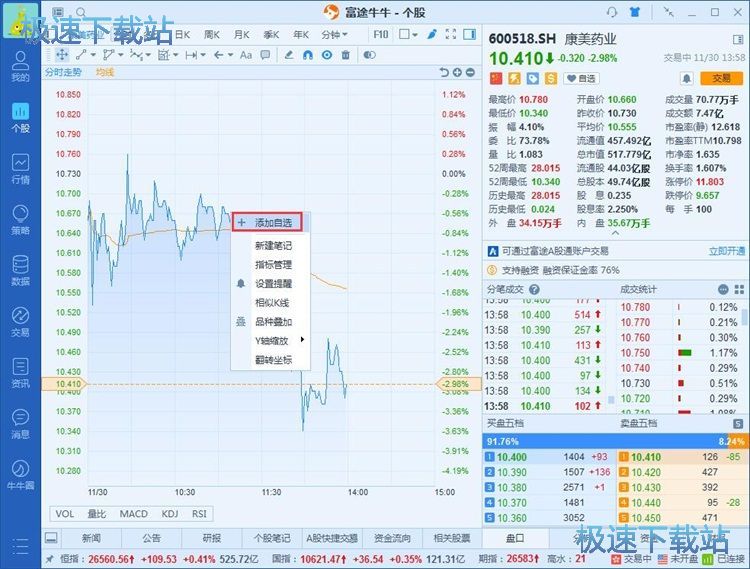750x569 pixels.
Task: Click the 立即开通 link
Action: coord(727,251)
